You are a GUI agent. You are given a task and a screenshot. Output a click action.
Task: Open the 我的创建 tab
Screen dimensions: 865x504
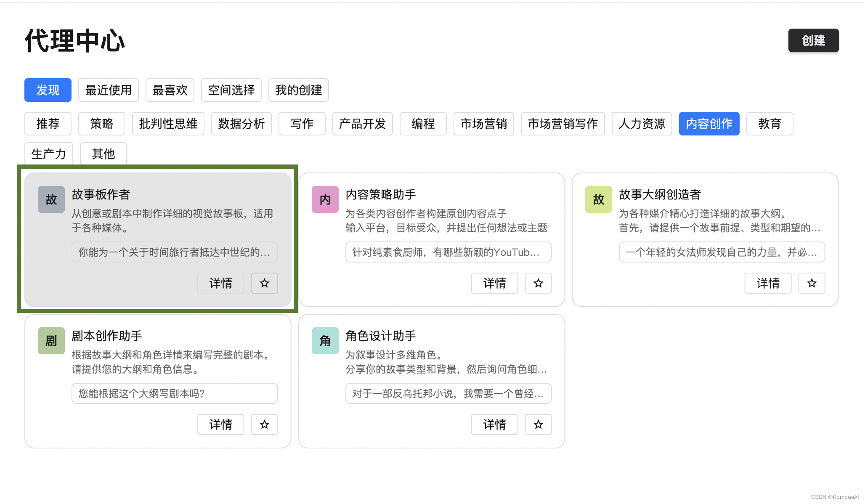[x=298, y=90]
